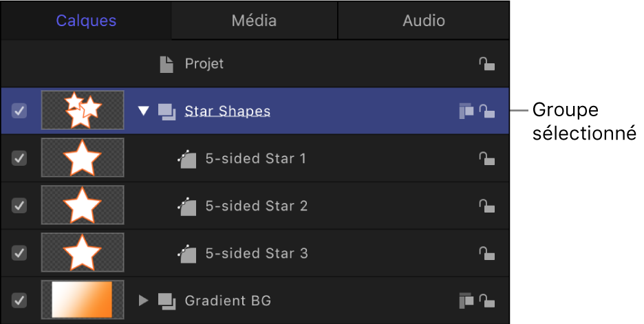Click the Projet row label
Image resolution: width=644 pixels, height=324 pixels.
coord(204,64)
